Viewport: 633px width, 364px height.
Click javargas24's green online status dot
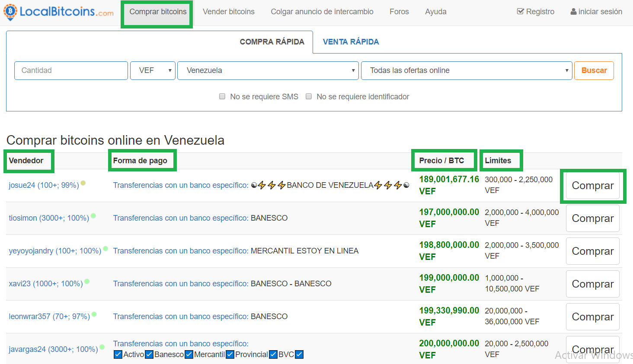tap(102, 347)
